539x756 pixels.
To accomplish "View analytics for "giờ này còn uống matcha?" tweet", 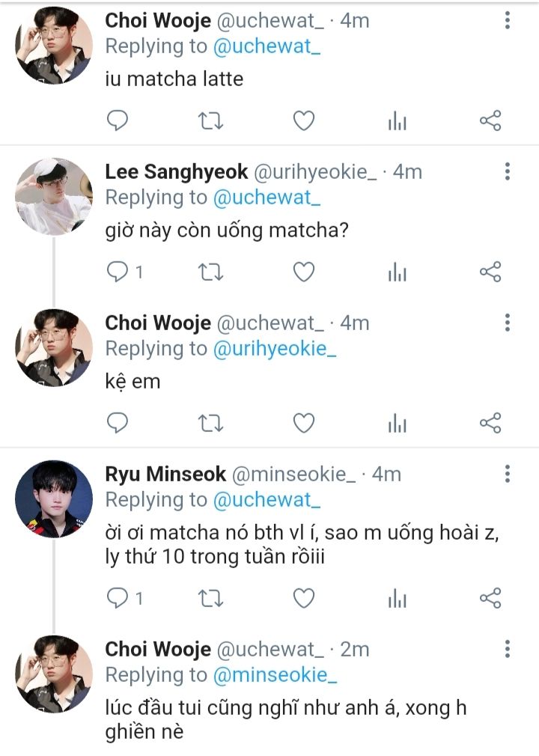I will [397, 272].
